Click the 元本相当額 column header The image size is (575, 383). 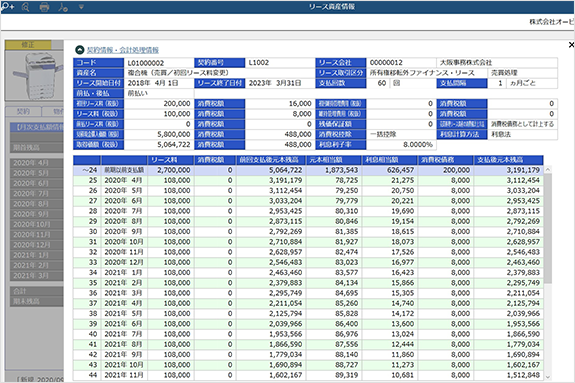(333, 160)
